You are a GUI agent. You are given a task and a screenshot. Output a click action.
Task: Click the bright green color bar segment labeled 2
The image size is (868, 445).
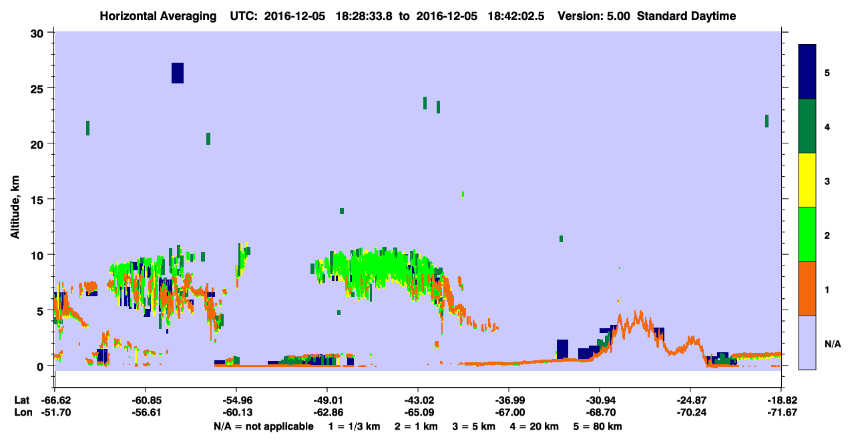pyautogui.click(x=807, y=234)
